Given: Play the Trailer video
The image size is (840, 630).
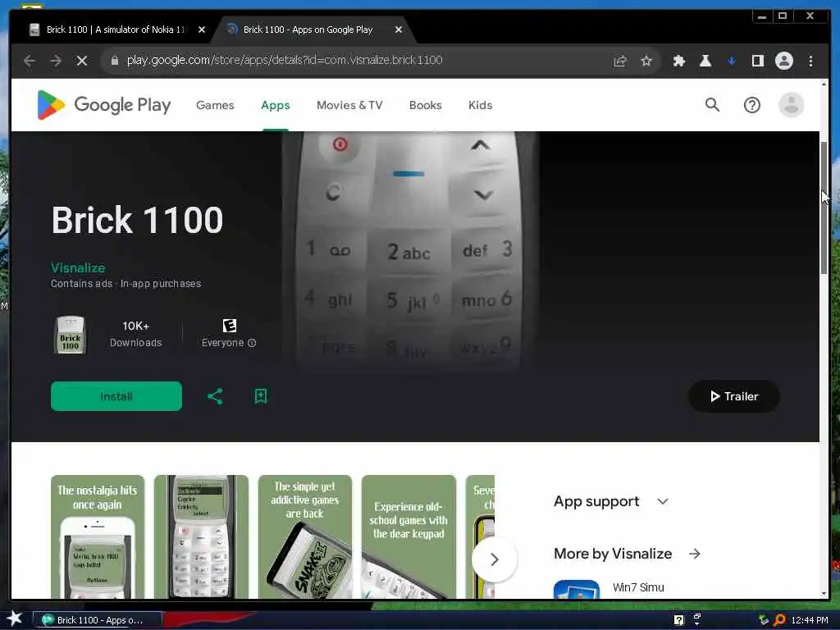Looking at the screenshot, I should point(733,396).
